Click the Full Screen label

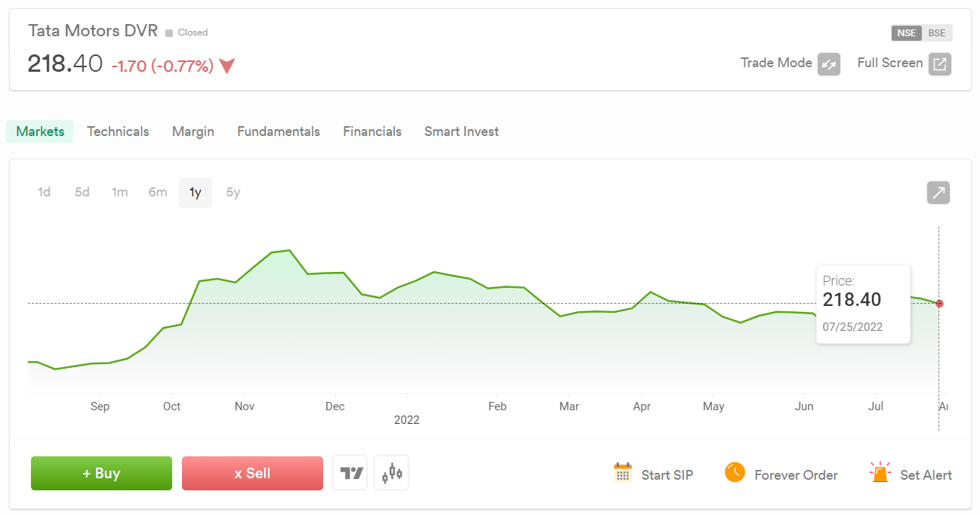[x=890, y=63]
